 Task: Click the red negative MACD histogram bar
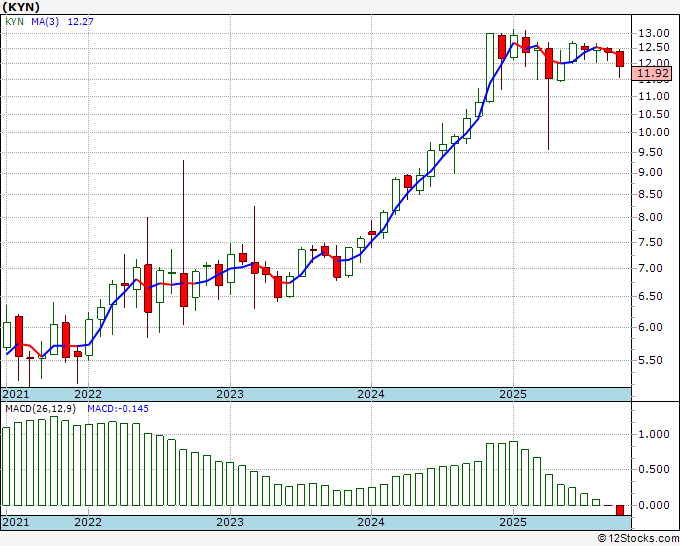click(x=620, y=510)
